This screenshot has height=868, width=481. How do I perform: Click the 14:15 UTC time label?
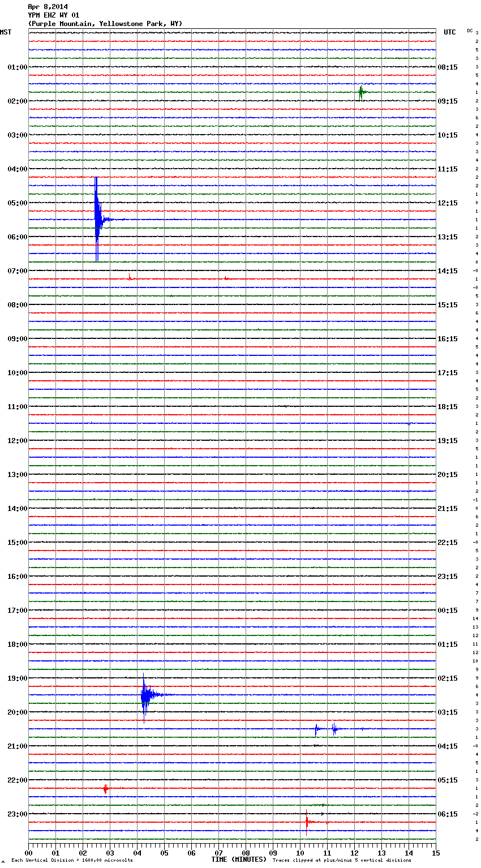[x=448, y=271]
